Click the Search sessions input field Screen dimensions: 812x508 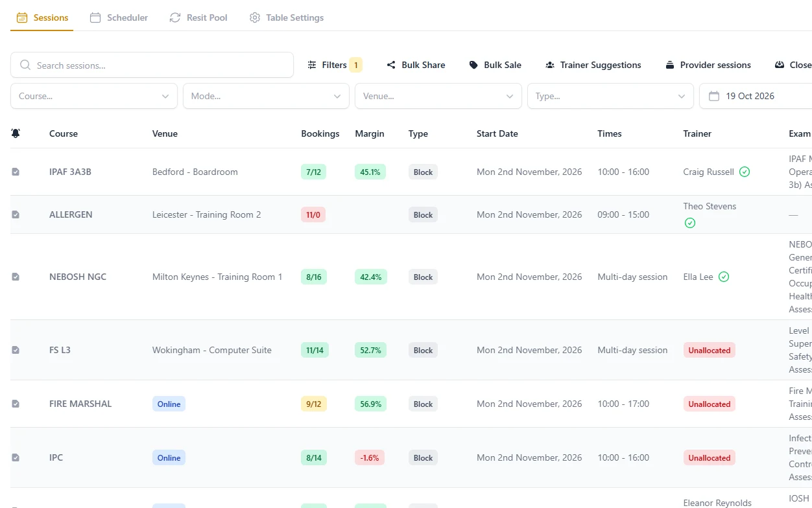pyautogui.click(x=152, y=65)
